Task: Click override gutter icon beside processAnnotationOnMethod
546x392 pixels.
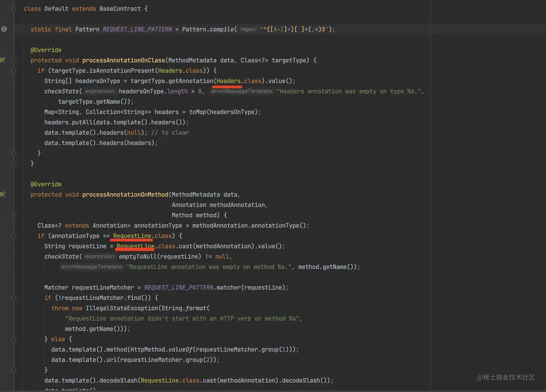Action: coord(3,194)
